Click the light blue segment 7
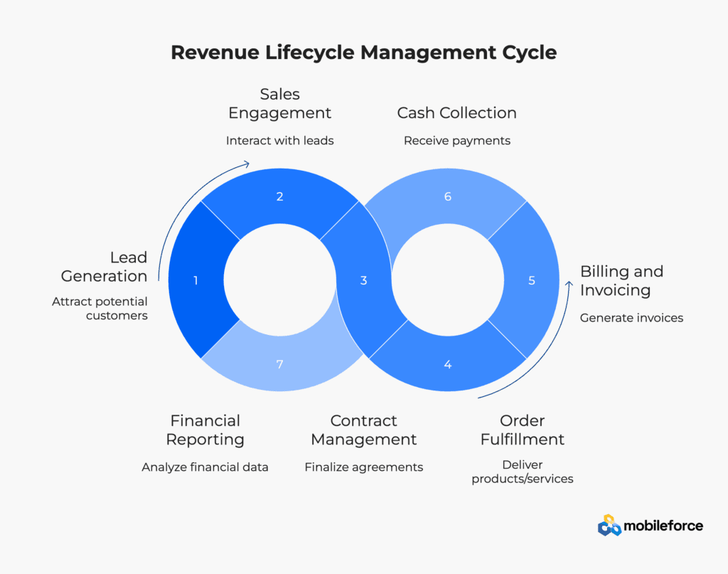The width and height of the screenshot is (728, 574). tap(280, 364)
